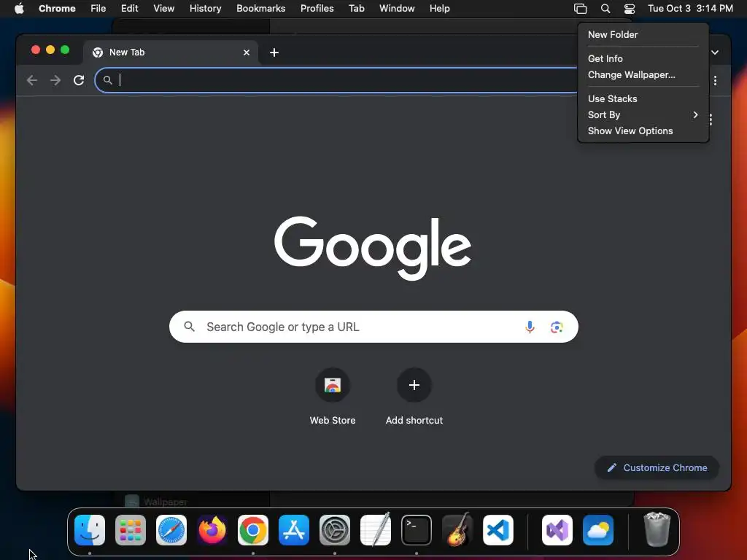The image size is (747, 560).
Task: Open the Finder icon in the Dock
Action: [x=90, y=530]
